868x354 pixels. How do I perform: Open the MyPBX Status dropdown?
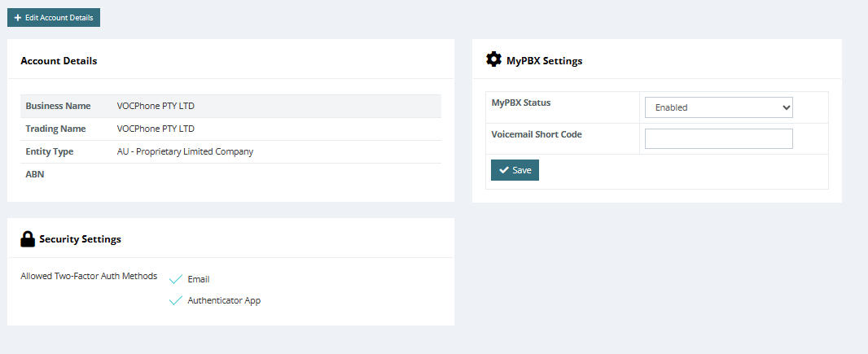click(x=718, y=107)
